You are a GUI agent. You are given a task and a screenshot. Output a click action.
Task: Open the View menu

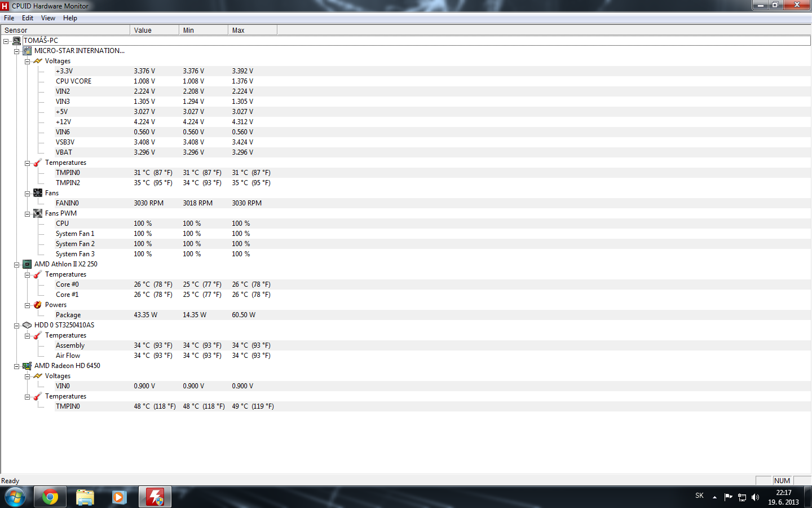(48, 18)
